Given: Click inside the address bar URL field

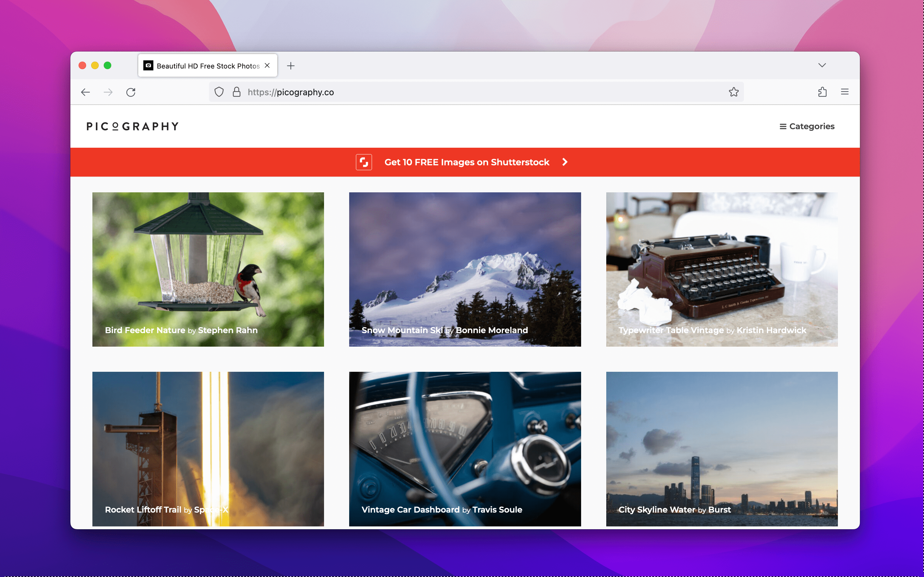Looking at the screenshot, I should click(420, 92).
